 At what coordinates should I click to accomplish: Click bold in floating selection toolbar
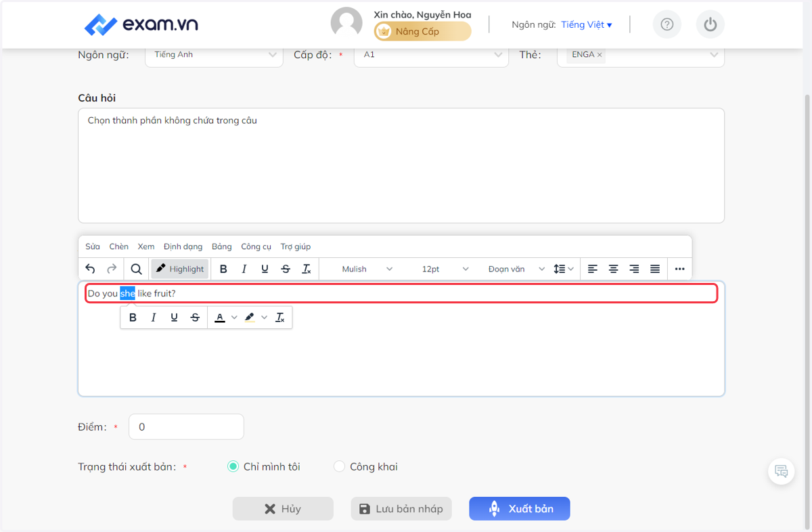[x=133, y=317]
